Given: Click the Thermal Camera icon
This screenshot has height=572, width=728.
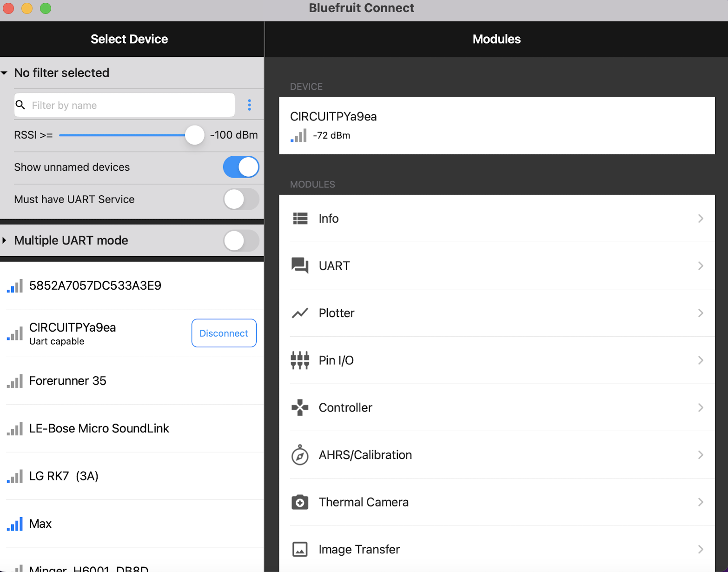Looking at the screenshot, I should pos(300,502).
